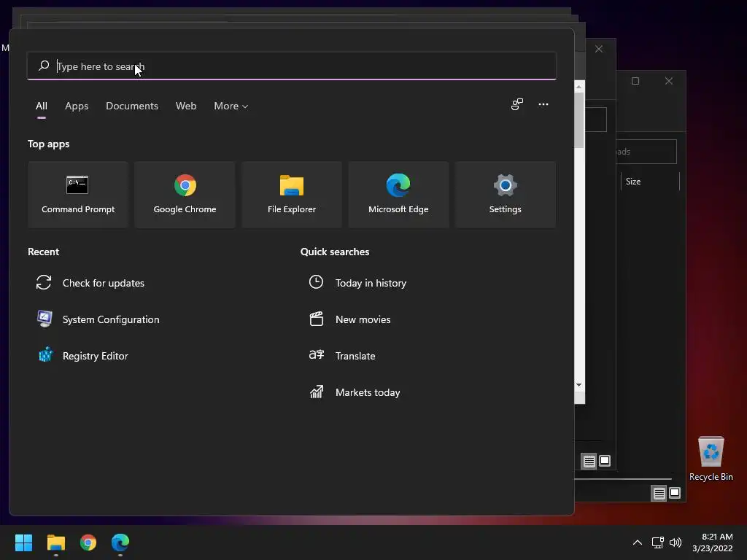Open File Explorer tile in Top apps

point(292,195)
